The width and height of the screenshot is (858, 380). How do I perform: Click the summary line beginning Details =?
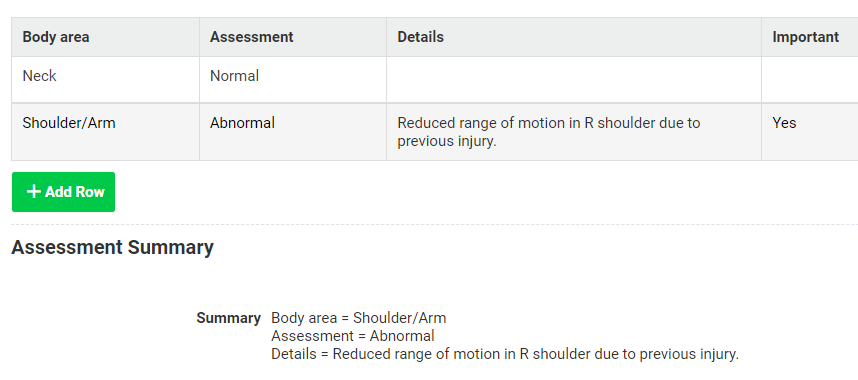point(505,354)
